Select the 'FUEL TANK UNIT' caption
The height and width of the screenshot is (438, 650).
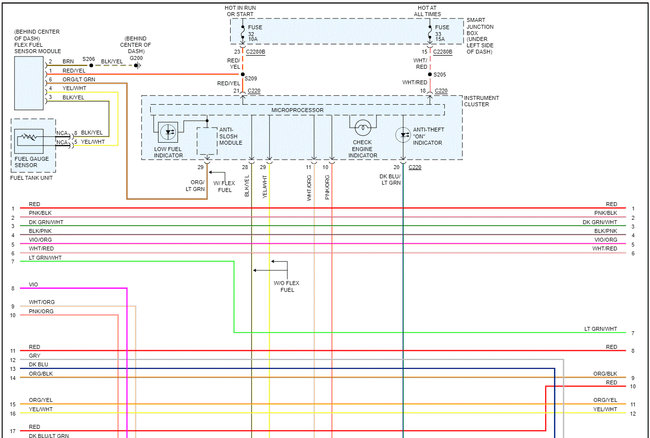(32, 178)
